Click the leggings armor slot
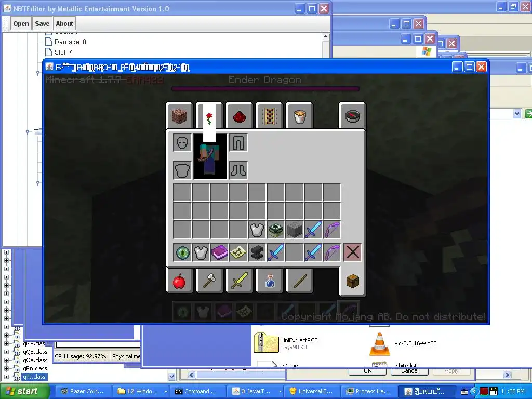 pyautogui.click(x=238, y=142)
